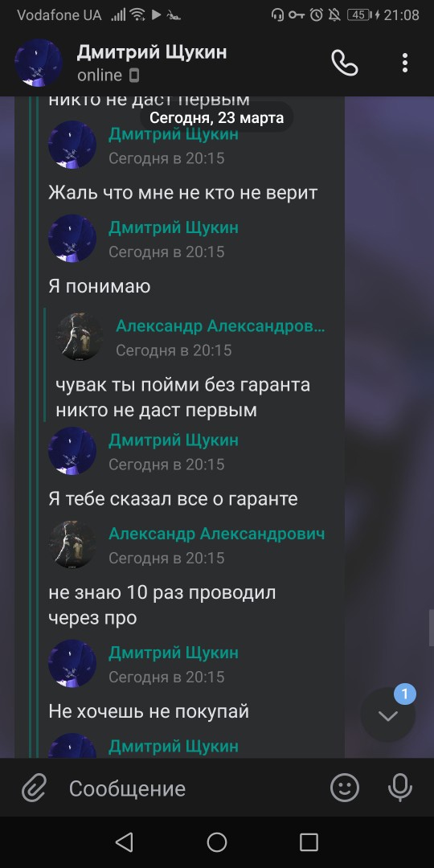This screenshot has height=868, width=434.
Task: Tap the message 'Не хочешь не покупай'
Action: click(x=149, y=711)
